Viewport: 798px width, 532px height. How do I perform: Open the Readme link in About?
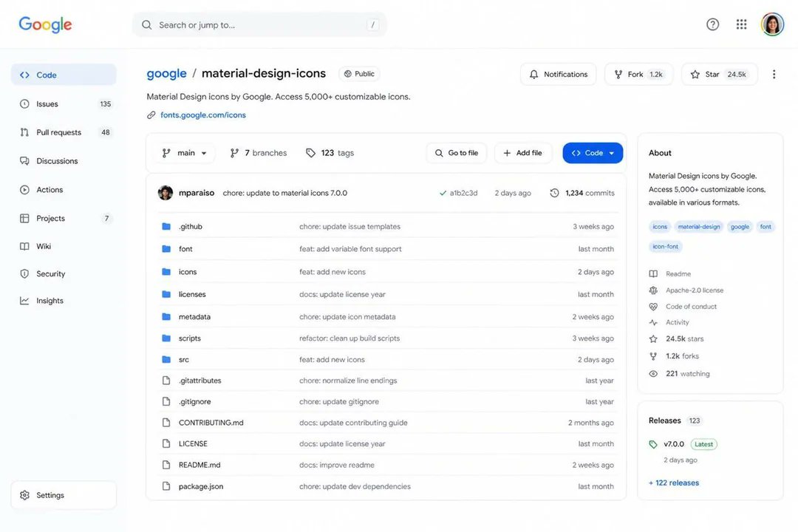pyautogui.click(x=678, y=274)
